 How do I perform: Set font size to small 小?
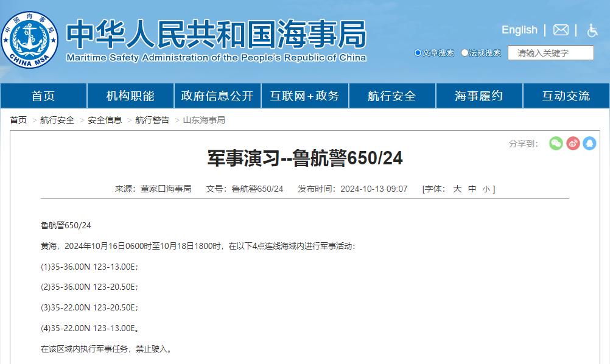pyautogui.click(x=486, y=189)
